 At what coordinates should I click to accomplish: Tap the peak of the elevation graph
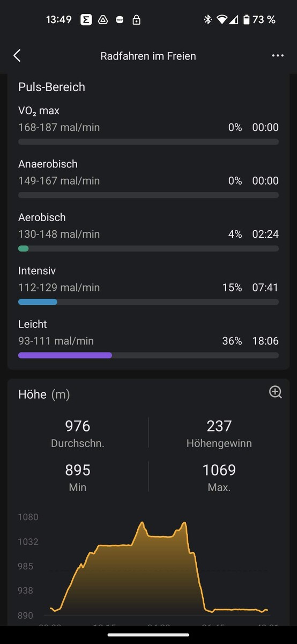pos(143,523)
